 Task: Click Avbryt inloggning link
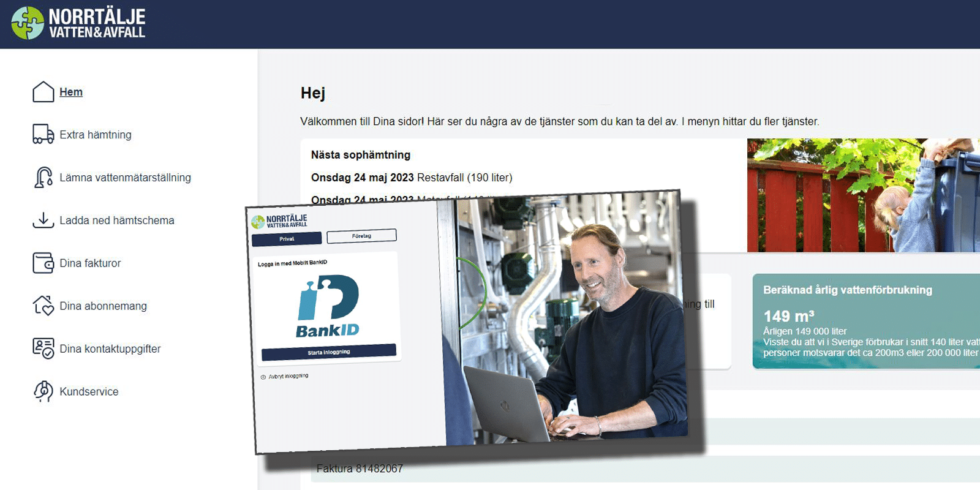(x=285, y=376)
